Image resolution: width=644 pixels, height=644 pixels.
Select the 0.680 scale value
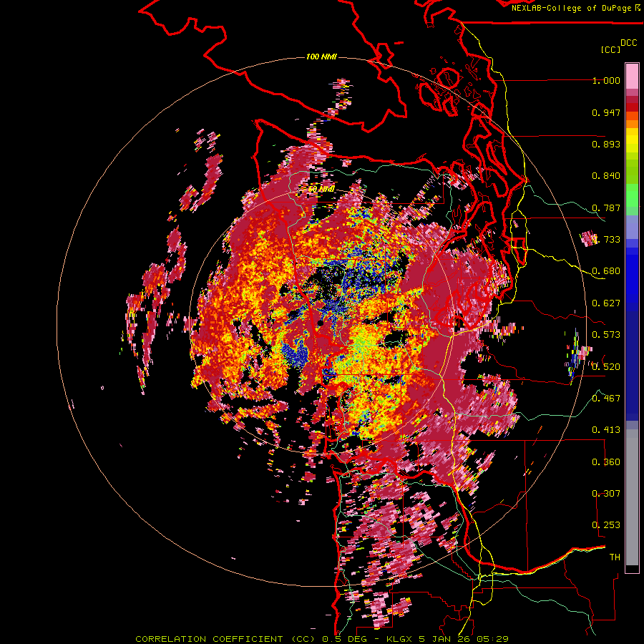pyautogui.click(x=606, y=271)
